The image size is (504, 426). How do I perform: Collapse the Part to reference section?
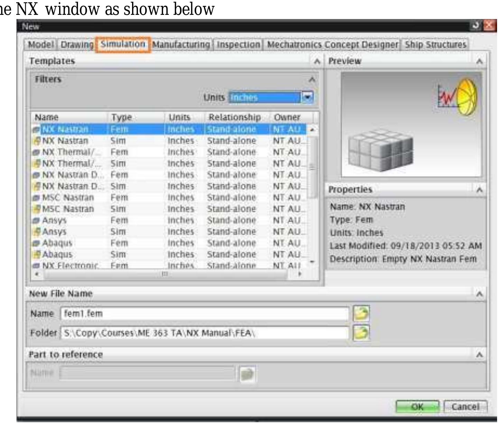point(479,355)
